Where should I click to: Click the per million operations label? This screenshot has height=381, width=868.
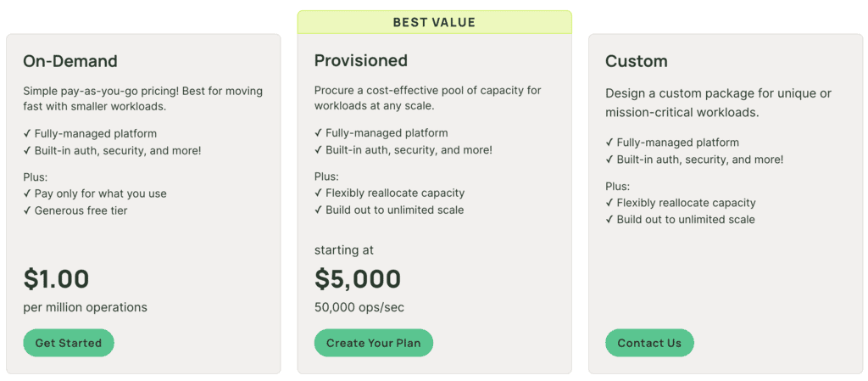pos(86,307)
